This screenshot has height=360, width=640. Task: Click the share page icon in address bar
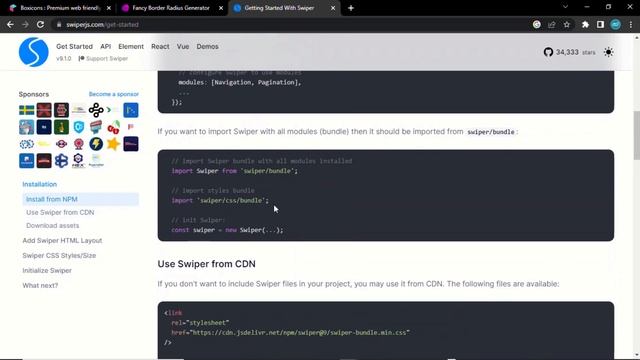click(x=551, y=24)
